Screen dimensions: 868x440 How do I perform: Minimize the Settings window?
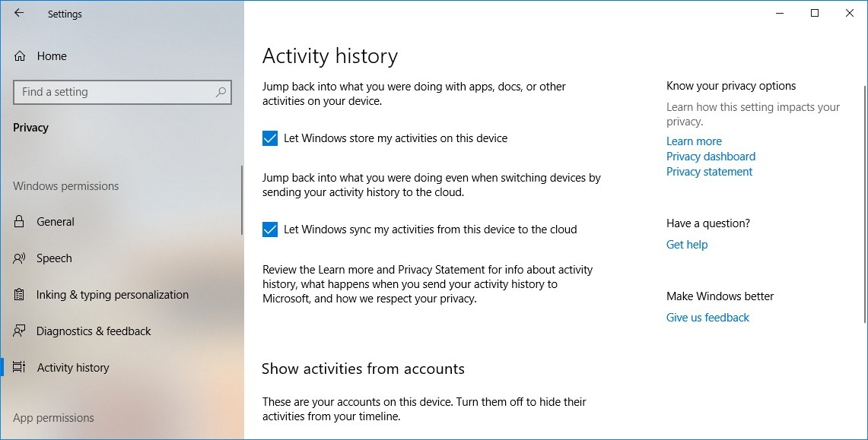point(780,13)
